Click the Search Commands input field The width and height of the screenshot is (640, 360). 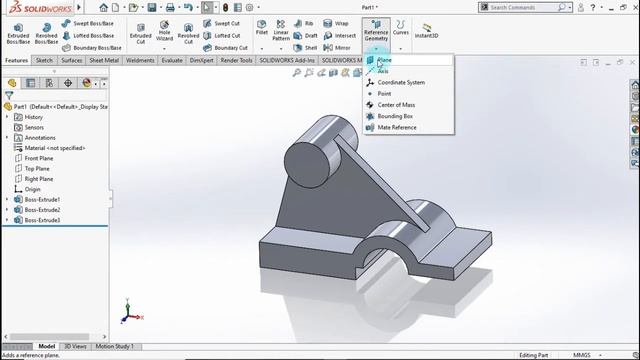[x=523, y=7]
